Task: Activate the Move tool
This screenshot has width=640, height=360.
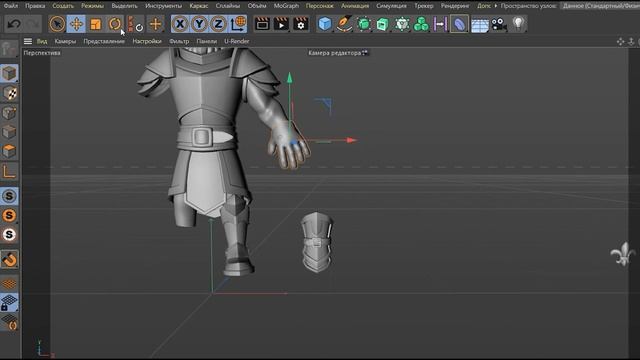Action: [76, 24]
